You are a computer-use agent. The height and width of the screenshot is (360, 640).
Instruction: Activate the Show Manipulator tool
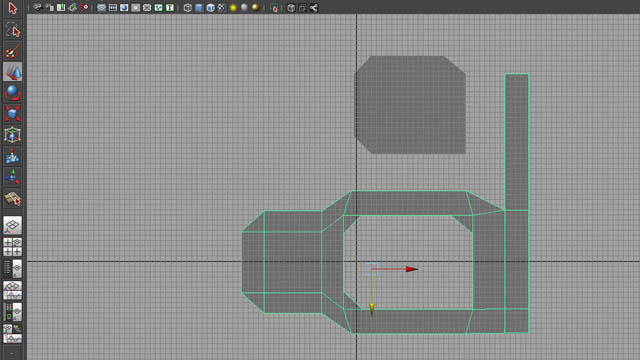pos(12,177)
